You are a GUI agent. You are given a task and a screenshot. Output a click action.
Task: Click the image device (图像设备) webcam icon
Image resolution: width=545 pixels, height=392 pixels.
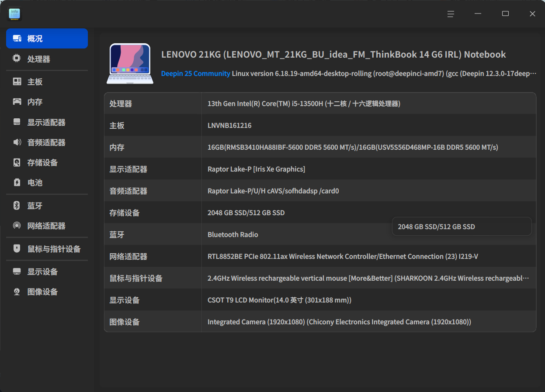pyautogui.click(x=17, y=292)
